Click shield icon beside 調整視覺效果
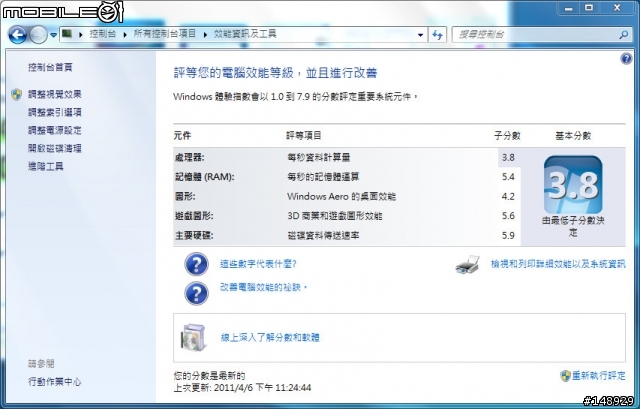The width and height of the screenshot is (640, 409). tap(17, 95)
